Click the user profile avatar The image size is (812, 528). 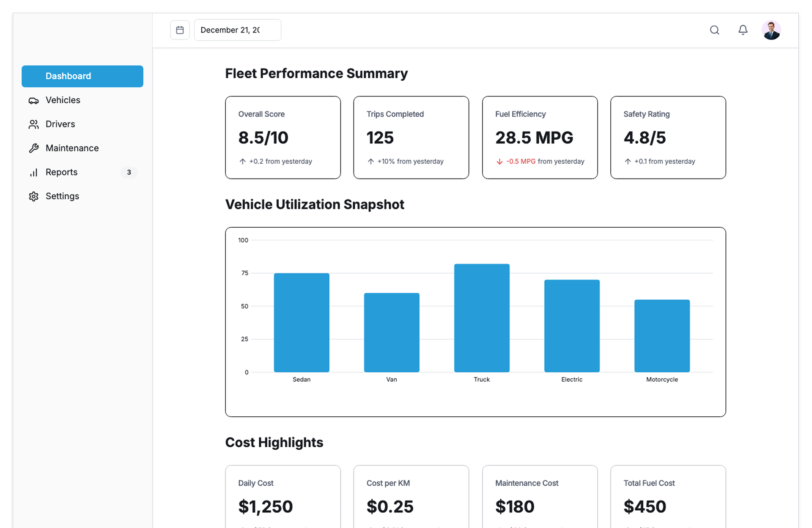point(771,30)
